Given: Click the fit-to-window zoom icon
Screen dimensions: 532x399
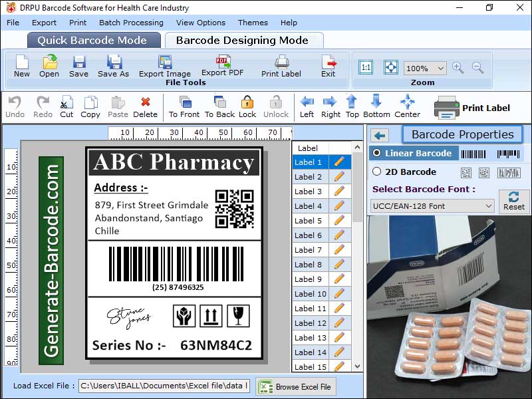Looking at the screenshot, I should [390, 67].
